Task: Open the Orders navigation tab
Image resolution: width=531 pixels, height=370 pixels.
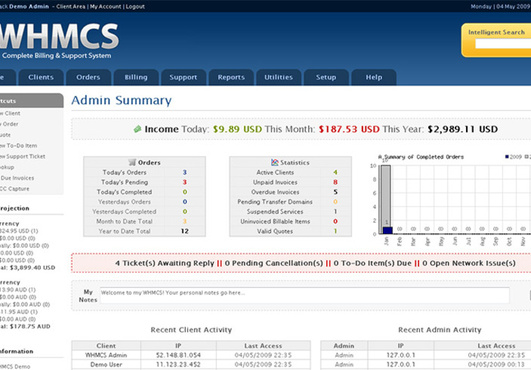Action: [88, 77]
